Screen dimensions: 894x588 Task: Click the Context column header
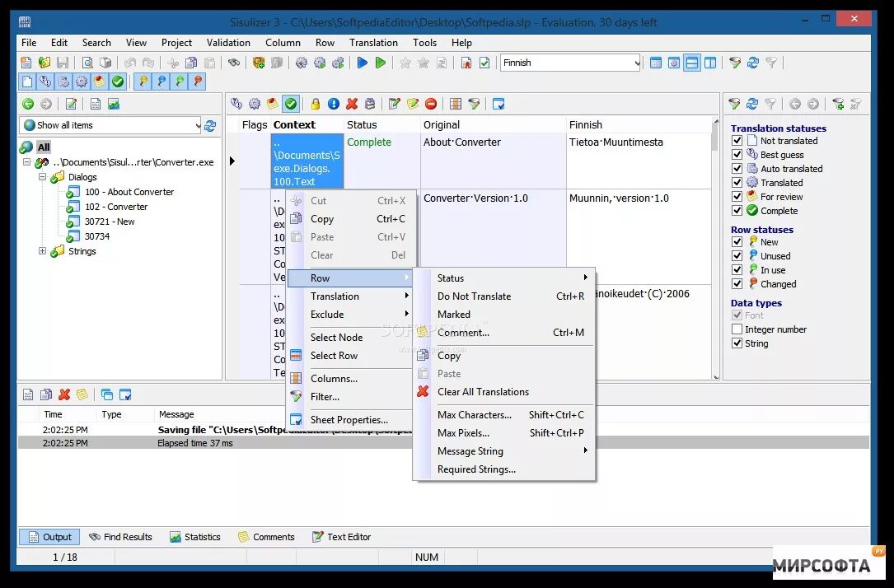307,125
